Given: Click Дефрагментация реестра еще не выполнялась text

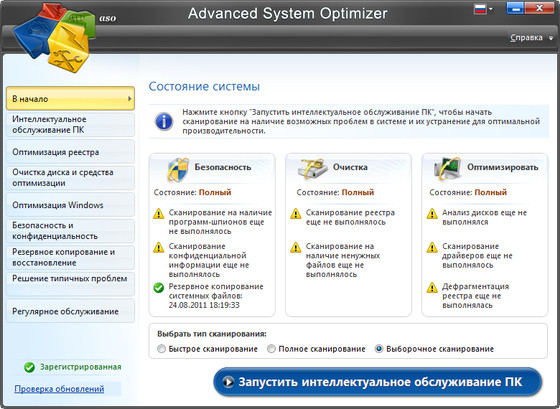Looking at the screenshot, I should (x=476, y=296).
